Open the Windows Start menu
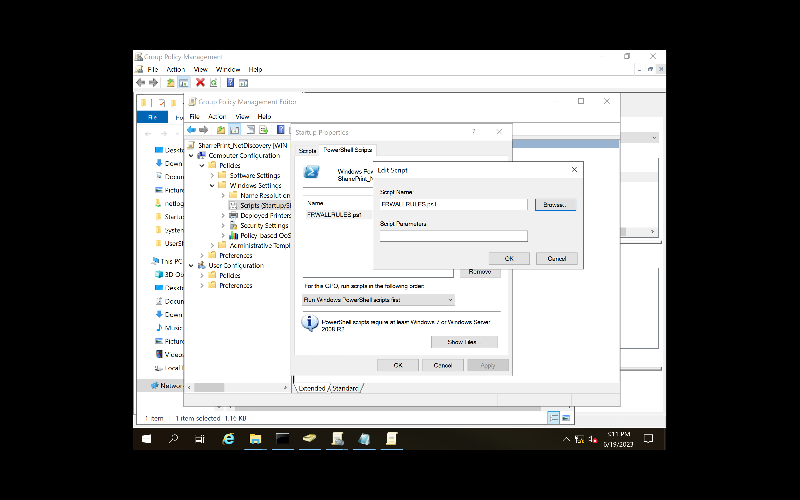 (x=146, y=439)
